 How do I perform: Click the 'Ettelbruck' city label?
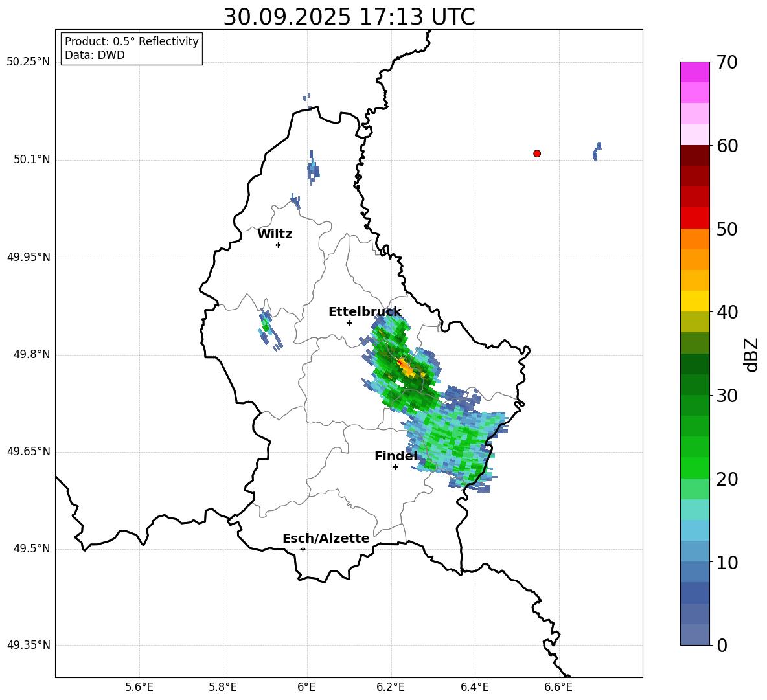pos(365,312)
